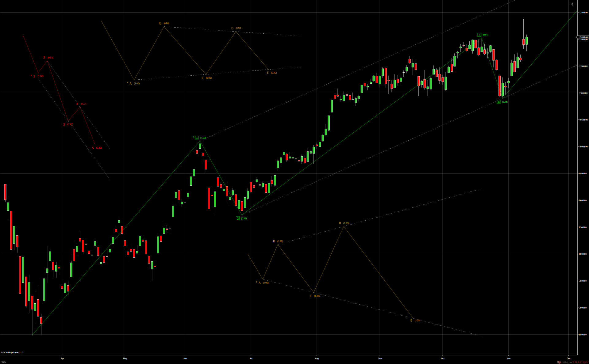Click the 8000.00 price axis label
589x364 pixels.
(583, 254)
